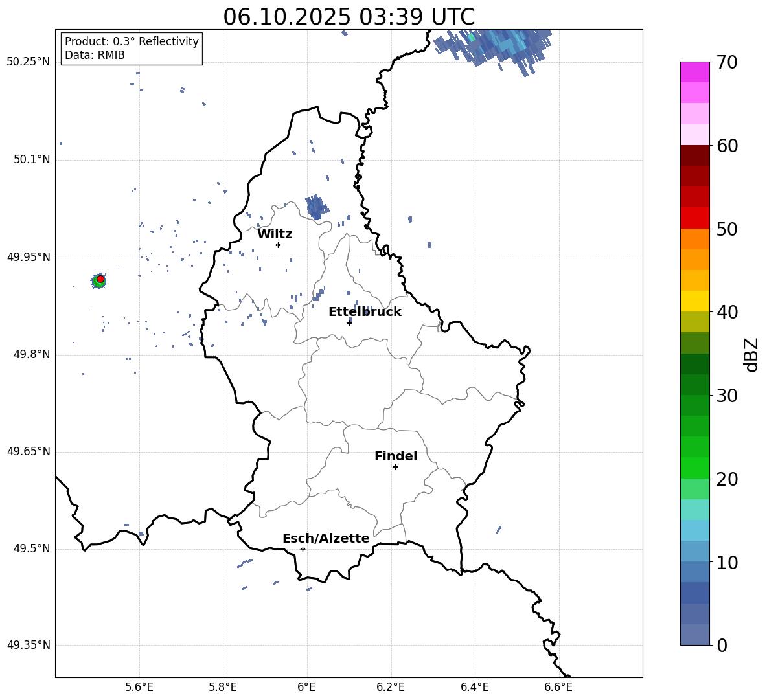
Task: Click the Wiltz cross marker
Action: 279,245
